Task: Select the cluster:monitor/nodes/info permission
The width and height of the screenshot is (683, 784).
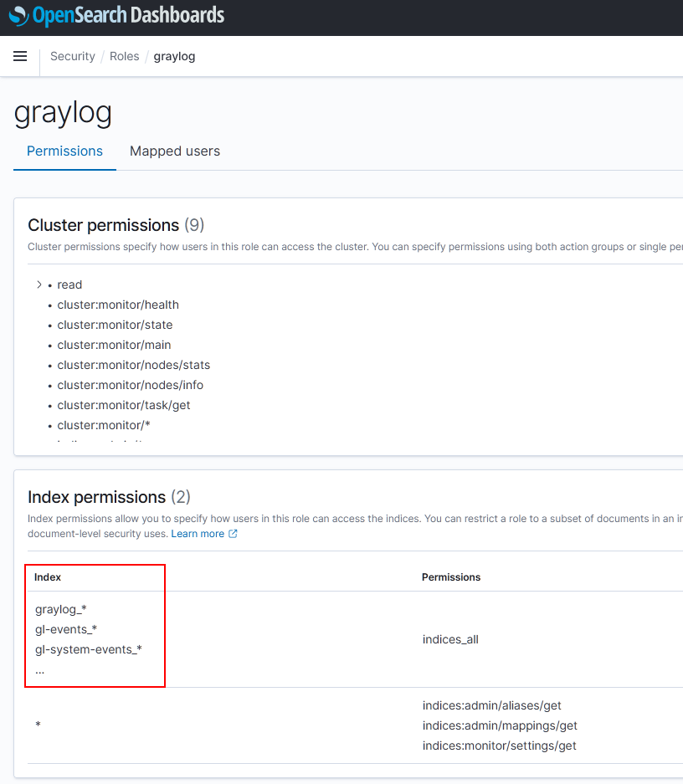Action: pos(130,385)
